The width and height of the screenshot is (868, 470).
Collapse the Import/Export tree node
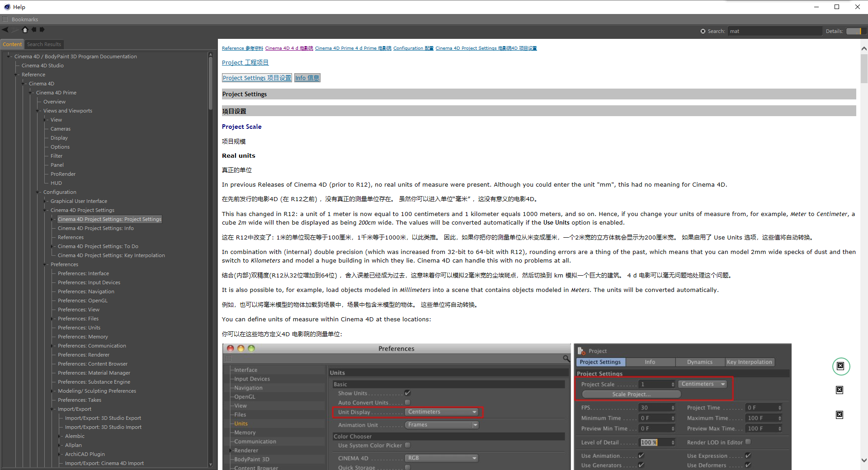pos(52,409)
